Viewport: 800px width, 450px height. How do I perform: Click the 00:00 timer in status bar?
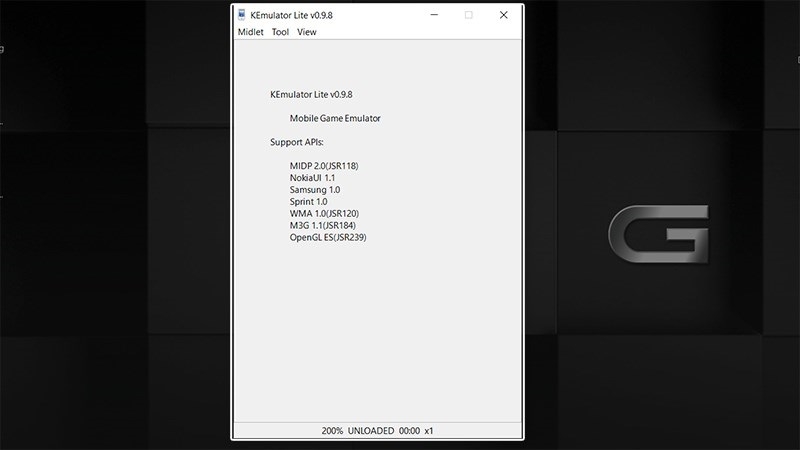coord(409,431)
